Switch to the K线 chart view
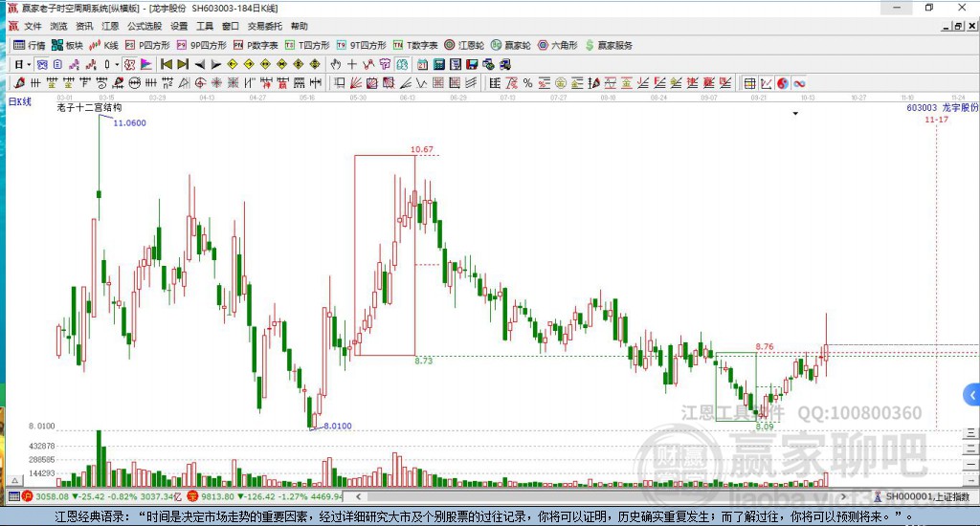This screenshot has height=526, width=980. click(x=103, y=45)
